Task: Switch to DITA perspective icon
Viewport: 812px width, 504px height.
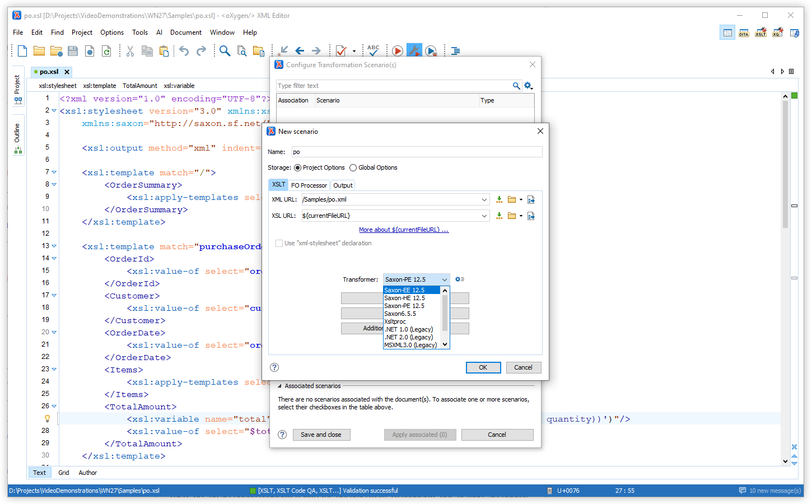Action: 744,33
